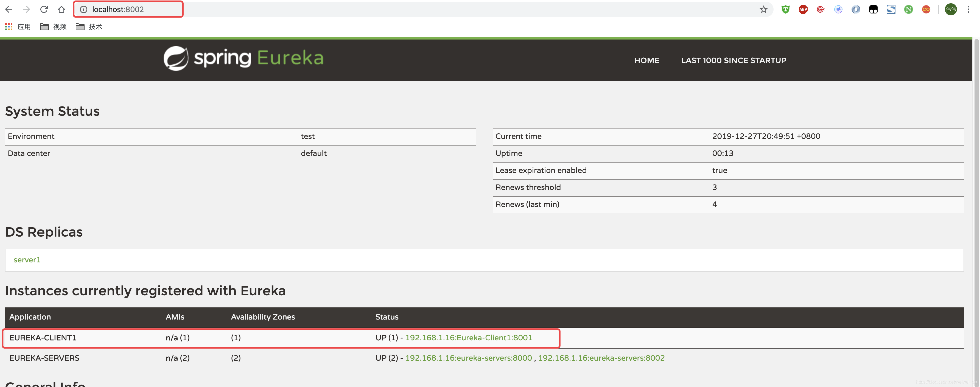
Task: Click the DS Replicas heading
Action: click(x=44, y=232)
